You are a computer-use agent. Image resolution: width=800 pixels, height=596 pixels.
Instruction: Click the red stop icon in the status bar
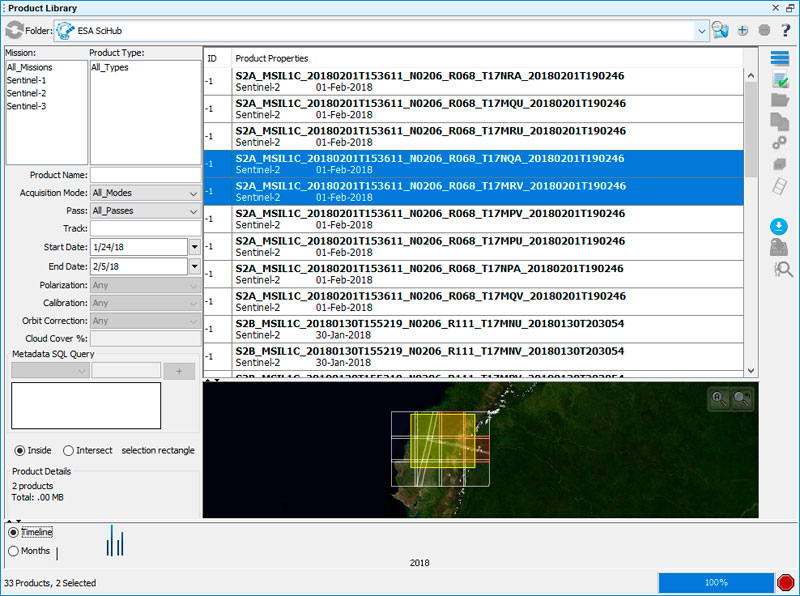[786, 582]
